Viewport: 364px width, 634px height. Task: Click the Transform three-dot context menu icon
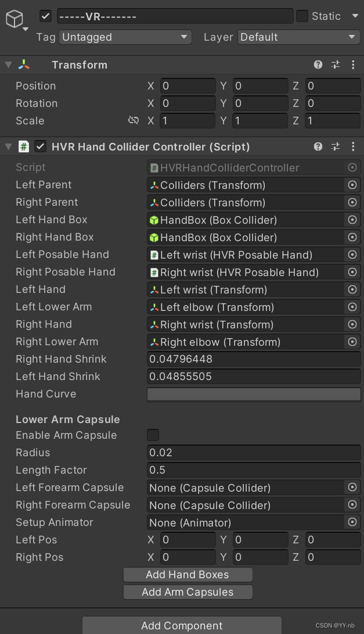(353, 65)
